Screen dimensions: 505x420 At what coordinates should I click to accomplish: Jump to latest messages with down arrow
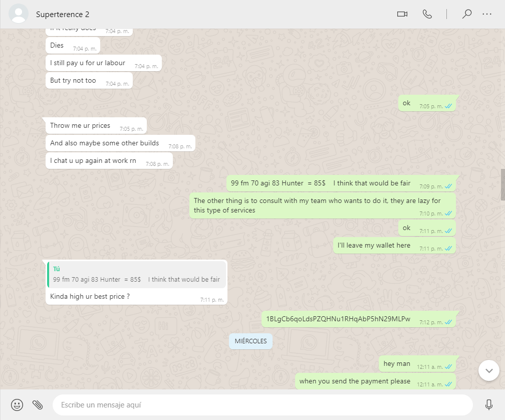(489, 370)
